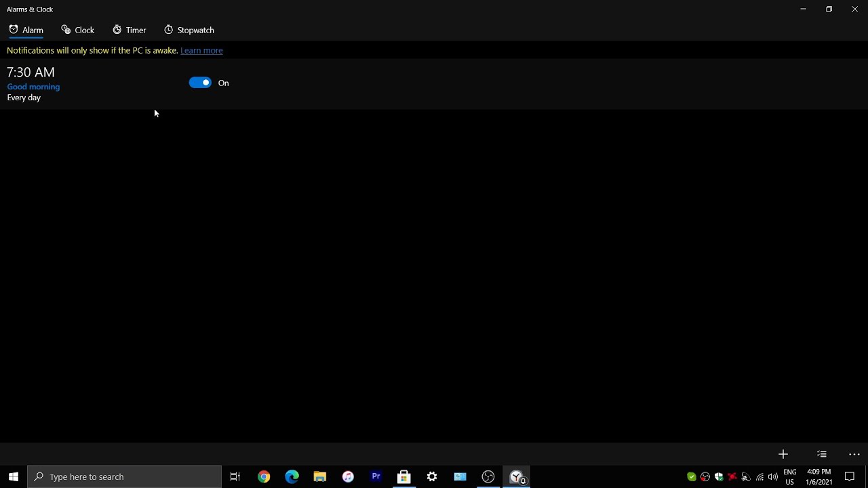
Task: Add a new alarm with plus icon
Action: click(x=783, y=454)
